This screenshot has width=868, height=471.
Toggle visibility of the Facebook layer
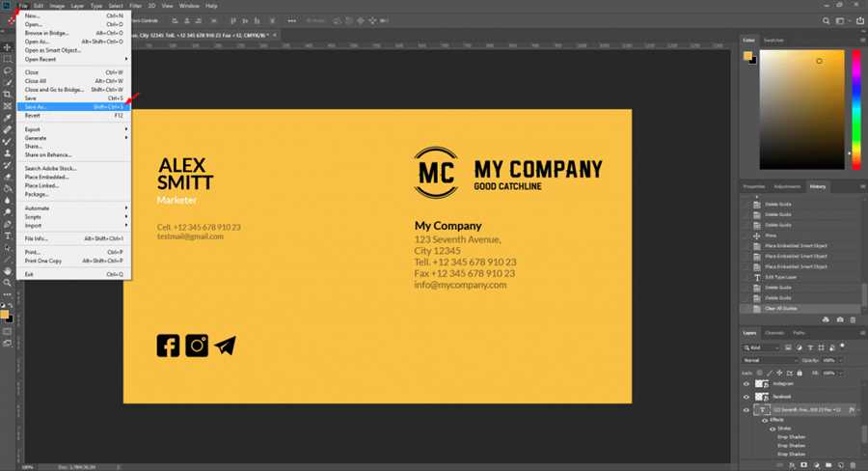[x=746, y=397]
